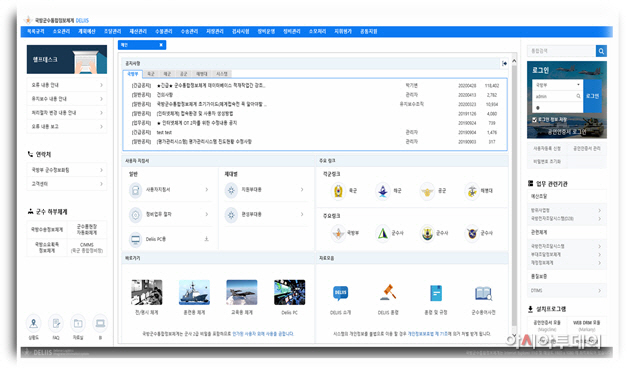Open the Delis PC thumbnail in 바로가기

(290, 292)
